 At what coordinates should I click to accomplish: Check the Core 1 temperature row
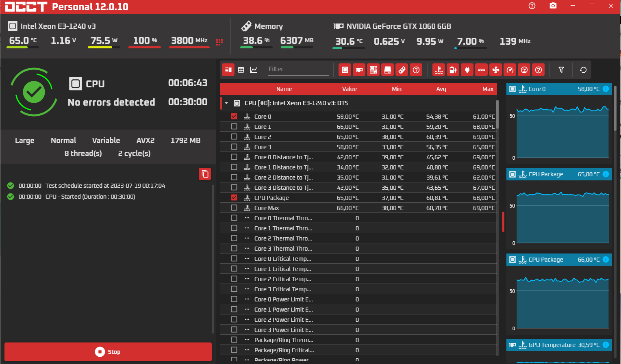234,126
